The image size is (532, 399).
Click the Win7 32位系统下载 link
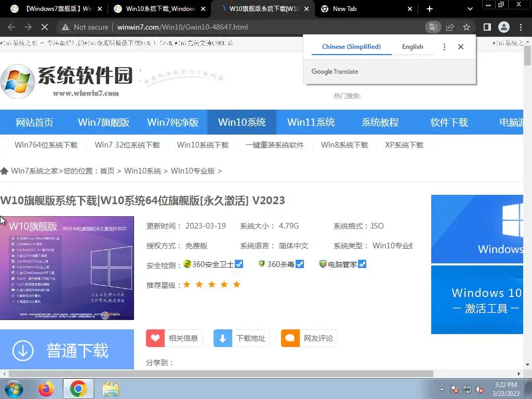pyautogui.click(x=127, y=145)
